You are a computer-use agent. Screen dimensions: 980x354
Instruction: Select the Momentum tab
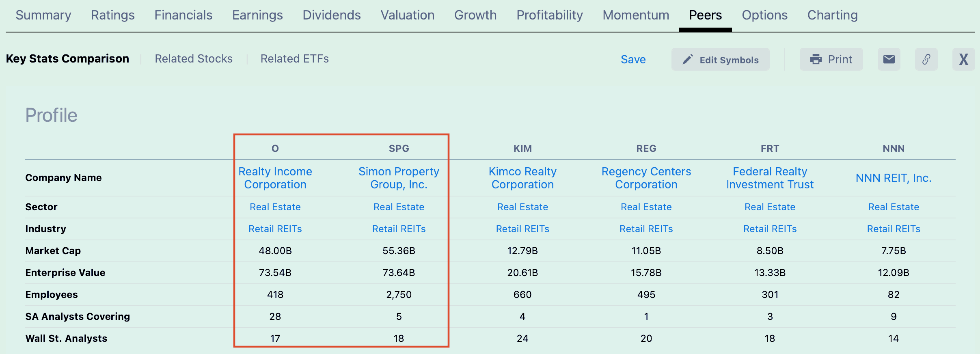coord(636,15)
